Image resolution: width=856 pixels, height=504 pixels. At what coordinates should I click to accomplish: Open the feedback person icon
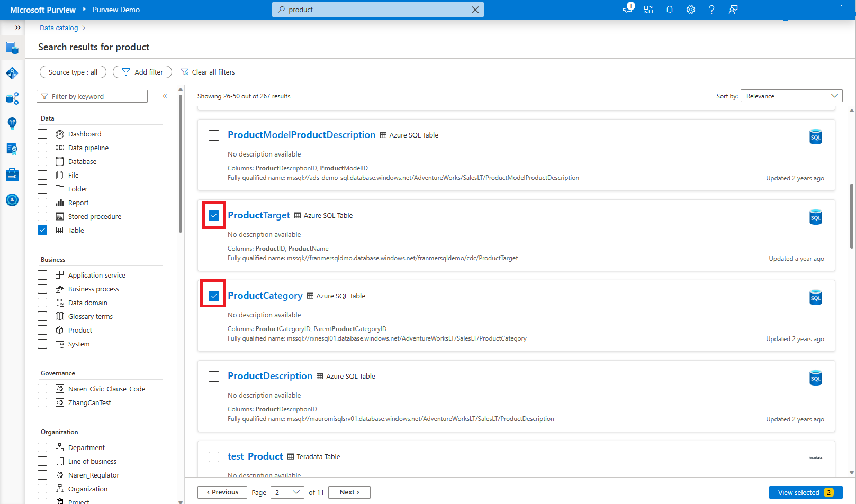tap(733, 10)
